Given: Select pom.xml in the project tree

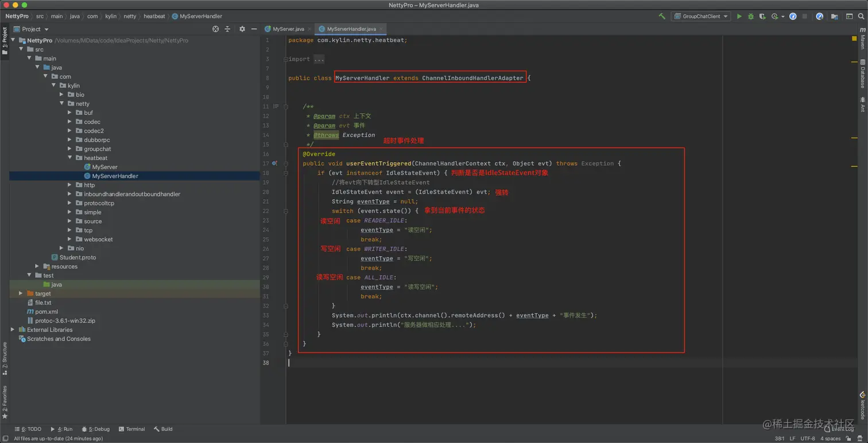Looking at the screenshot, I should pos(46,312).
